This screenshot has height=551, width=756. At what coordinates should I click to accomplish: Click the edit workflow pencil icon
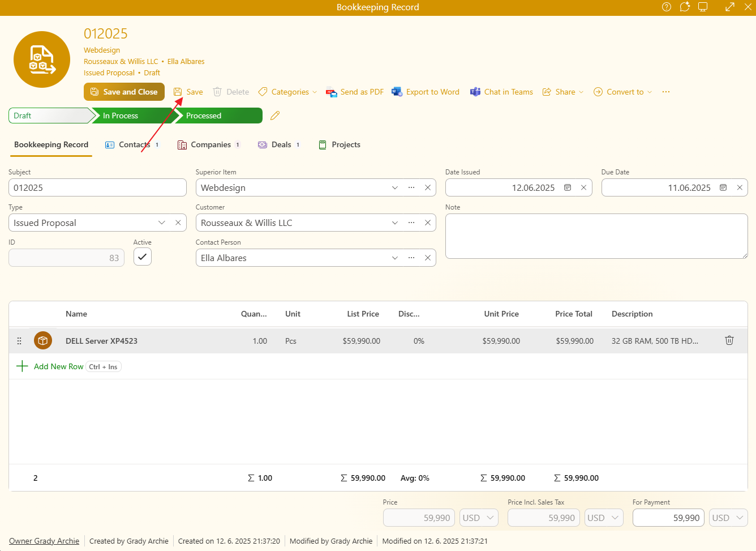click(x=275, y=116)
